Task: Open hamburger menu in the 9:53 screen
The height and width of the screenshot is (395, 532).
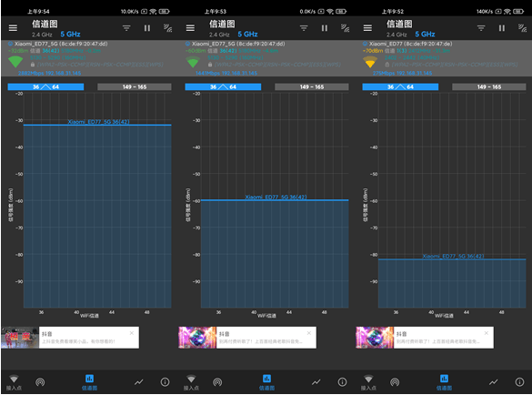Action: click(x=190, y=28)
